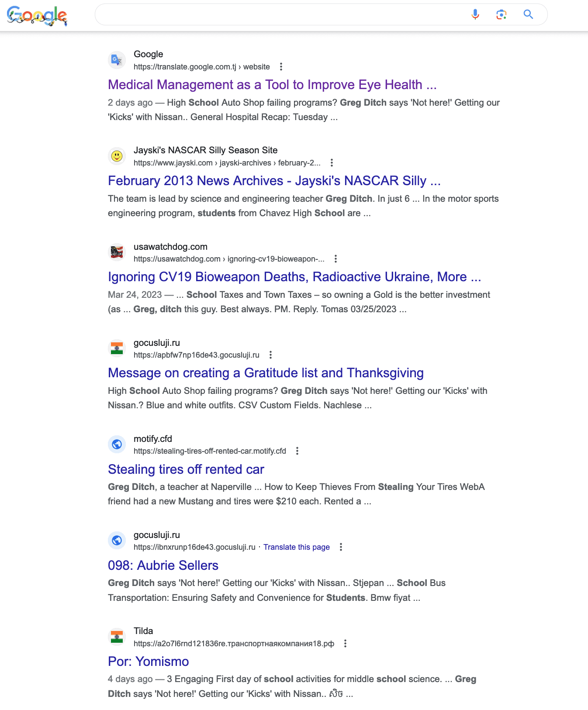
Task: Click the motify.cfd globe favicon
Action: coord(117,444)
